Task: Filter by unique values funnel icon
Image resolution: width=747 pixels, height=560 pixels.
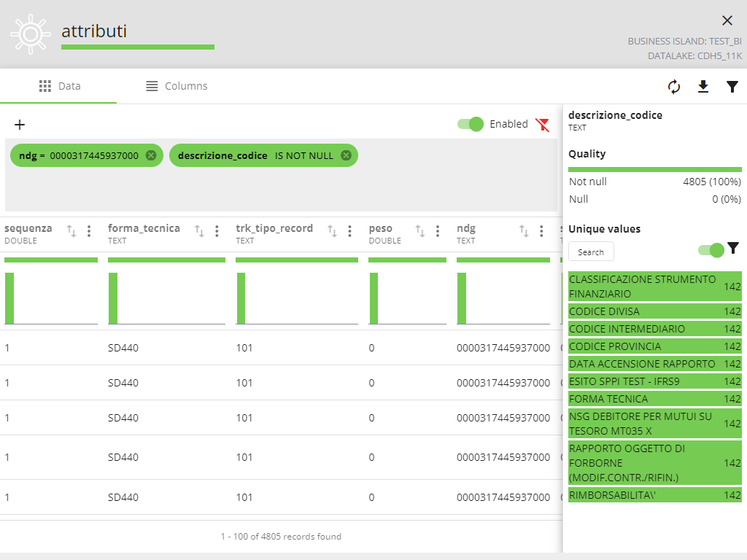Action: pyautogui.click(x=733, y=249)
